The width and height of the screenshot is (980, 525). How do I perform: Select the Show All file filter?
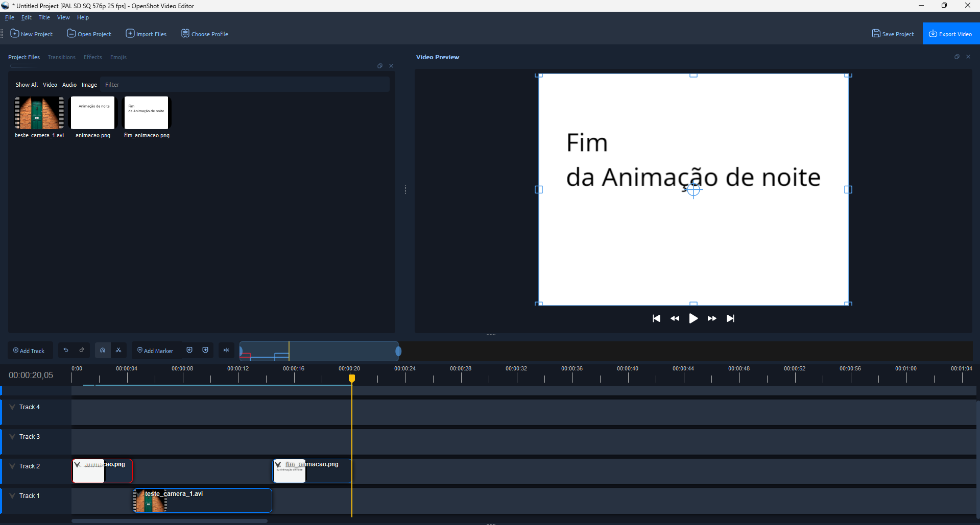[27, 85]
